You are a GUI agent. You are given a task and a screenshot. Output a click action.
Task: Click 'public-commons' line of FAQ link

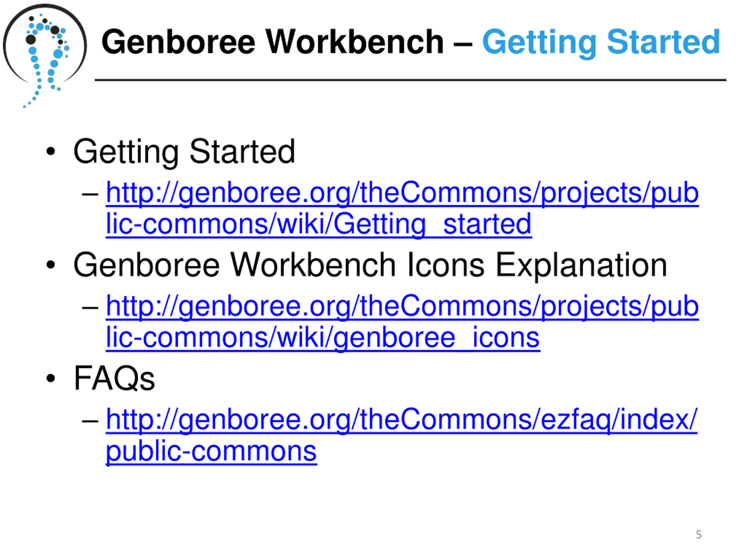coord(211,452)
